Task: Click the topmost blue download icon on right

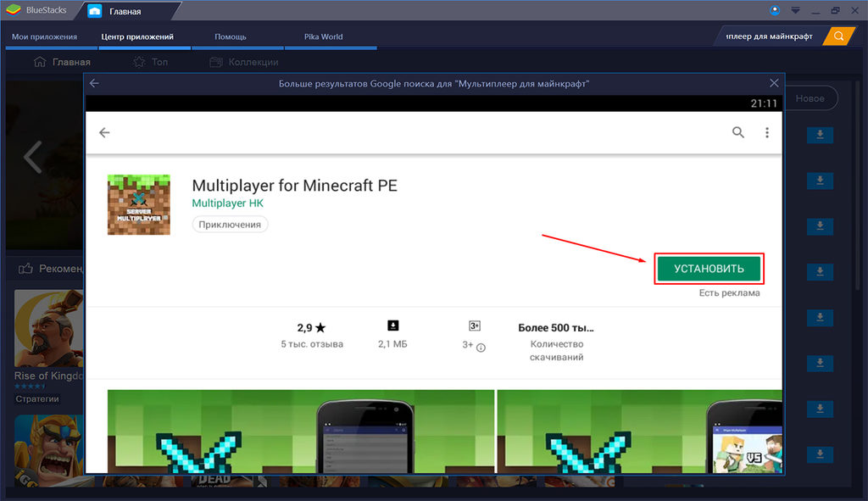Action: pyautogui.click(x=820, y=135)
